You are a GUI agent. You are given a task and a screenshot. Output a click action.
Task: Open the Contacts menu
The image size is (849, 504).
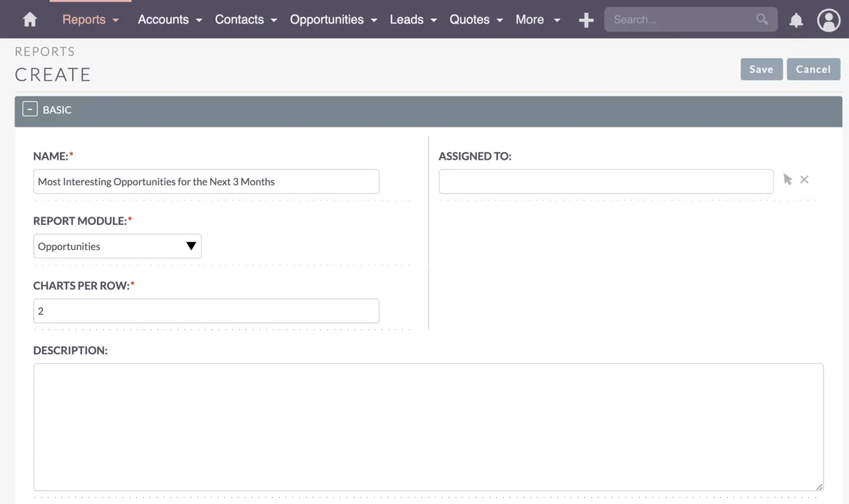pyautogui.click(x=239, y=20)
